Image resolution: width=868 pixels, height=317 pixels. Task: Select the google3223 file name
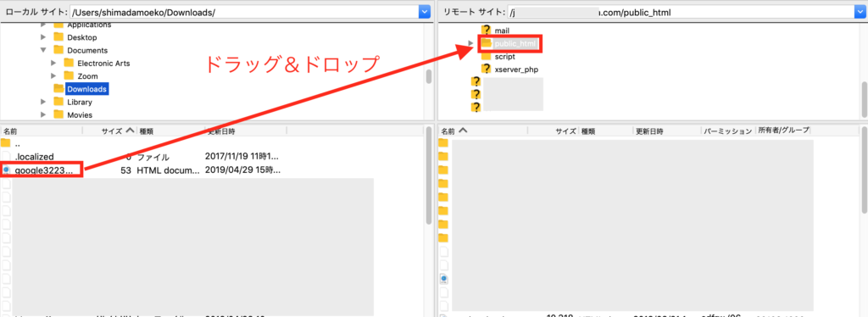point(43,170)
